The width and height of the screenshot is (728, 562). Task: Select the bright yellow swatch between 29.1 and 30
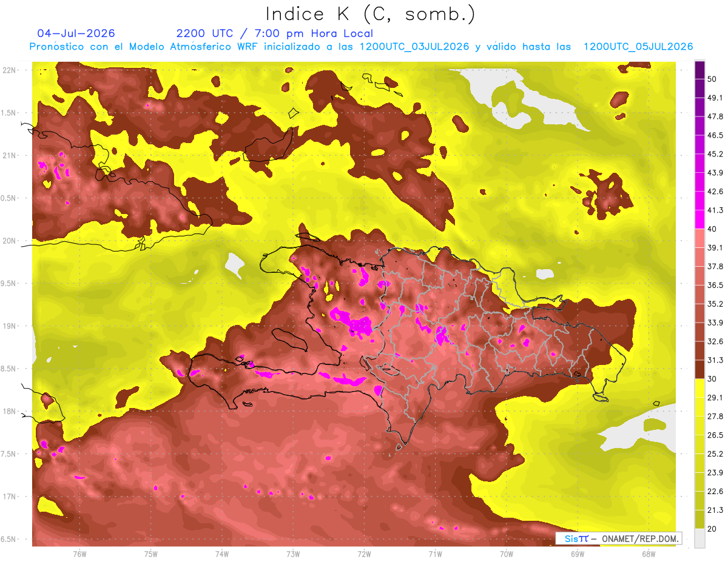coord(699,388)
